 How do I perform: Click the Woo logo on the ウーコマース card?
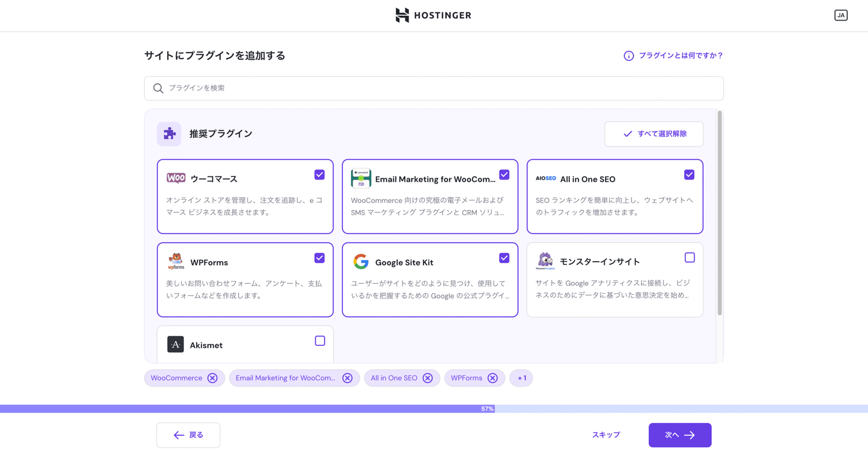point(176,178)
